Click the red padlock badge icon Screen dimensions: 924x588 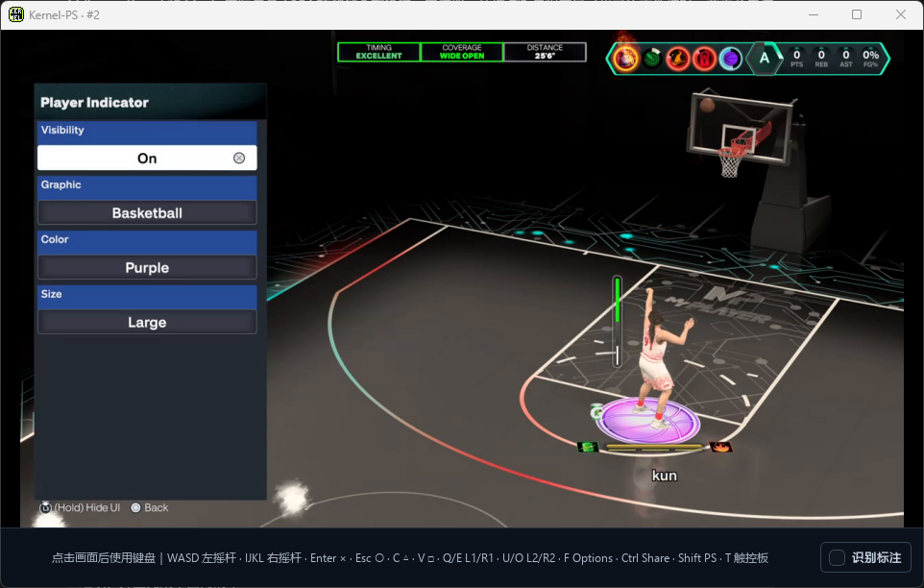point(704,59)
